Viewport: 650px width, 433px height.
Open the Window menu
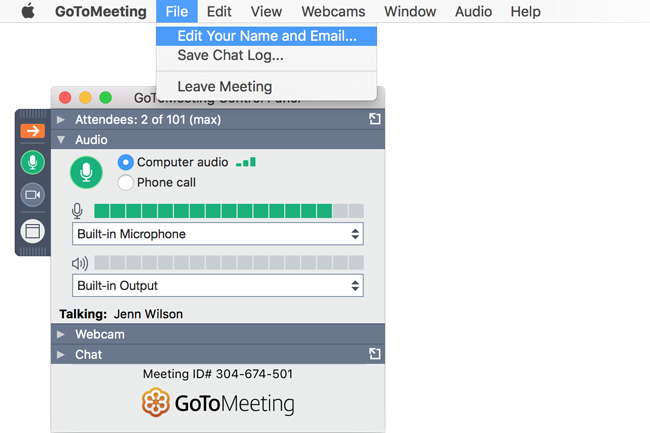(x=410, y=11)
